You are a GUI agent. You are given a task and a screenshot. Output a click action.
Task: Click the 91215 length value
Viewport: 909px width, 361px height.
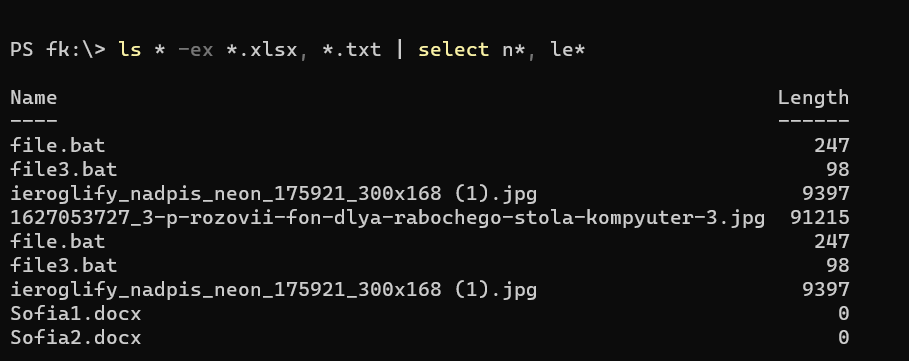coord(820,217)
